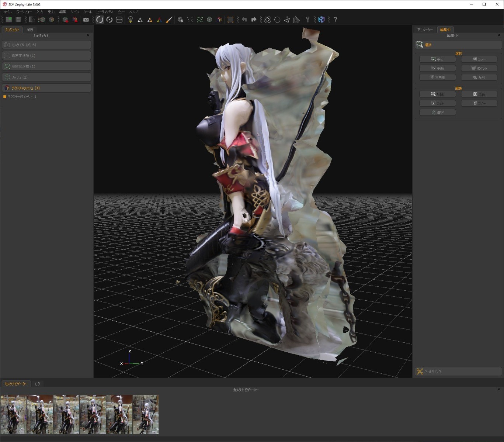
Task: Toggle the light bulb lighting icon
Action: 130,20
